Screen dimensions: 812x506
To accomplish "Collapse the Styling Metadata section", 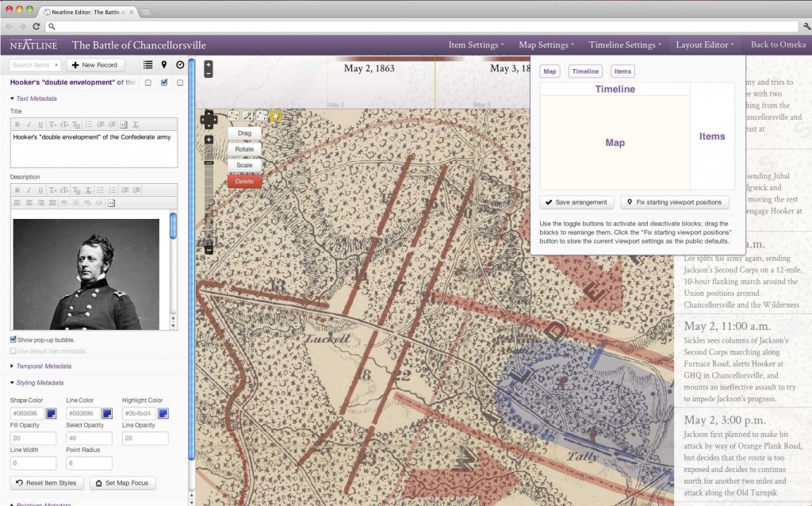I will click(x=36, y=383).
